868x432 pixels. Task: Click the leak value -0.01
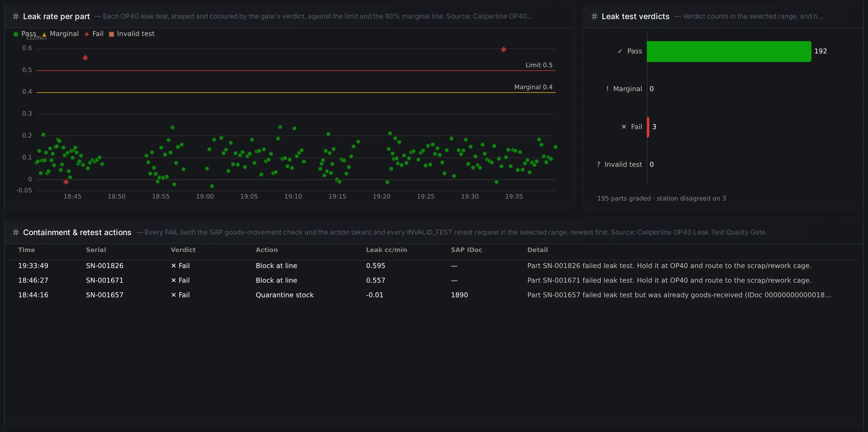pos(375,295)
